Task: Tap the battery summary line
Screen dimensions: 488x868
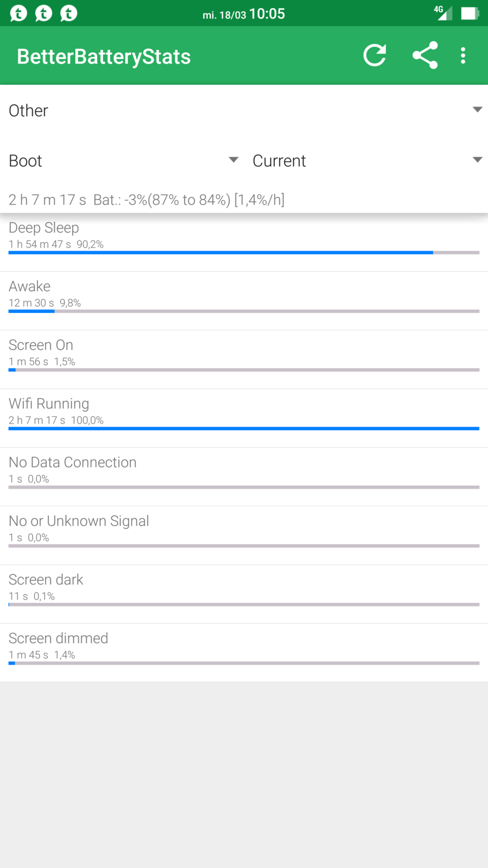Action: click(146, 200)
